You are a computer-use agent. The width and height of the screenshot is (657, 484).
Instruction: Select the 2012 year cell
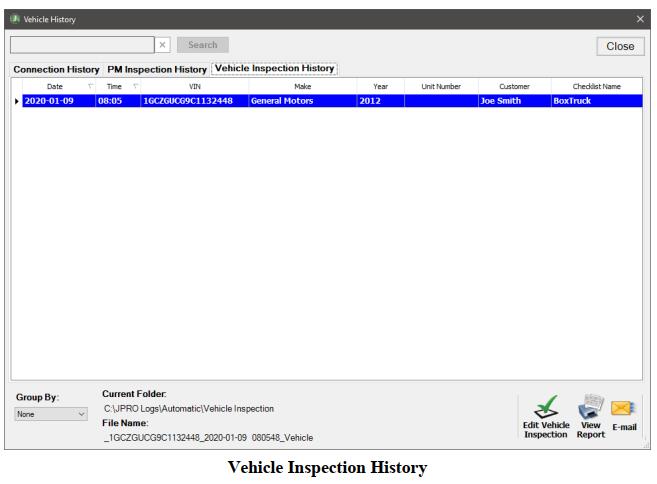(x=380, y=101)
